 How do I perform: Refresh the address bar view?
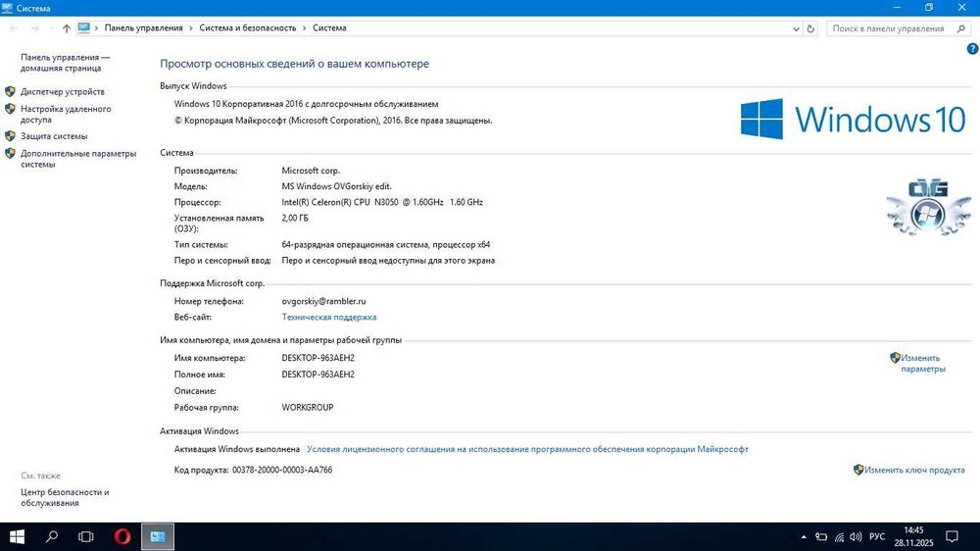[810, 28]
